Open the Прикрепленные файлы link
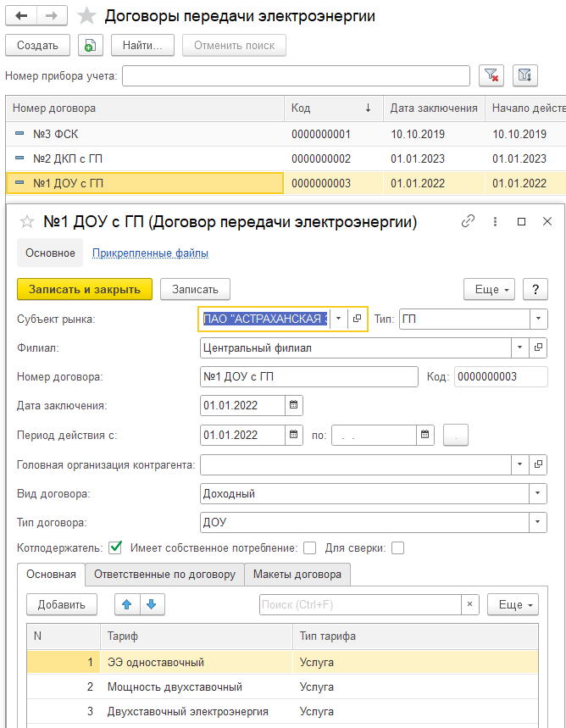The image size is (566, 728). 150,253
